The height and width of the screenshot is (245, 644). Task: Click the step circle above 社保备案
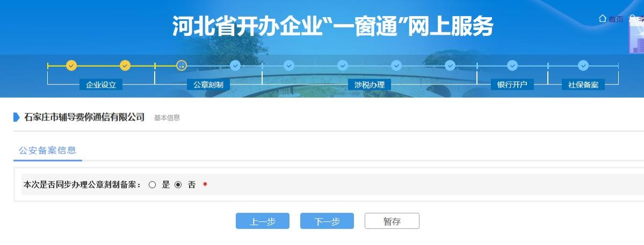coord(583,66)
